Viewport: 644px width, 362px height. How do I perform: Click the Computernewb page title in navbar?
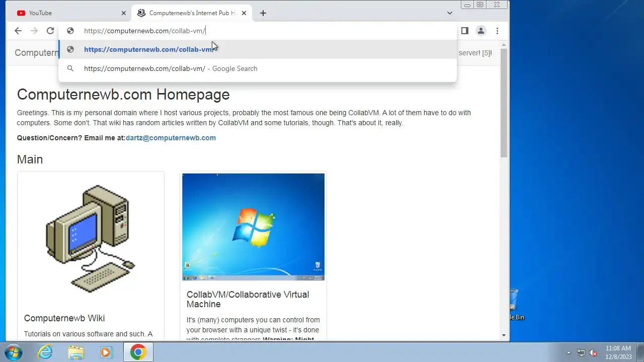(37, 53)
